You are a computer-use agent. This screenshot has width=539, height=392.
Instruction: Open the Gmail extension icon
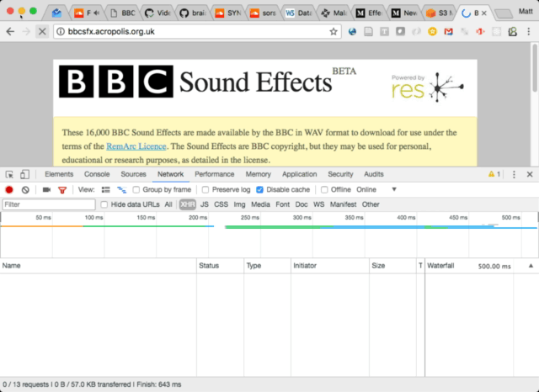(x=448, y=32)
